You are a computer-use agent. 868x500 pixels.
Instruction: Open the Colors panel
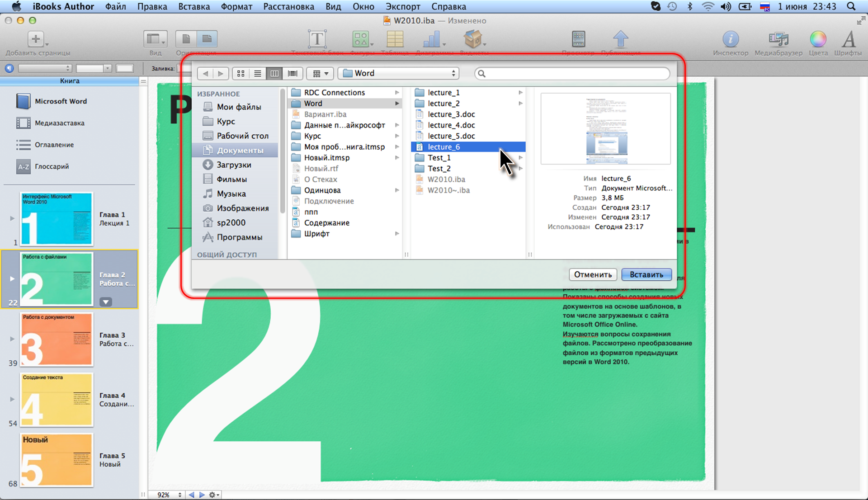pos(818,39)
